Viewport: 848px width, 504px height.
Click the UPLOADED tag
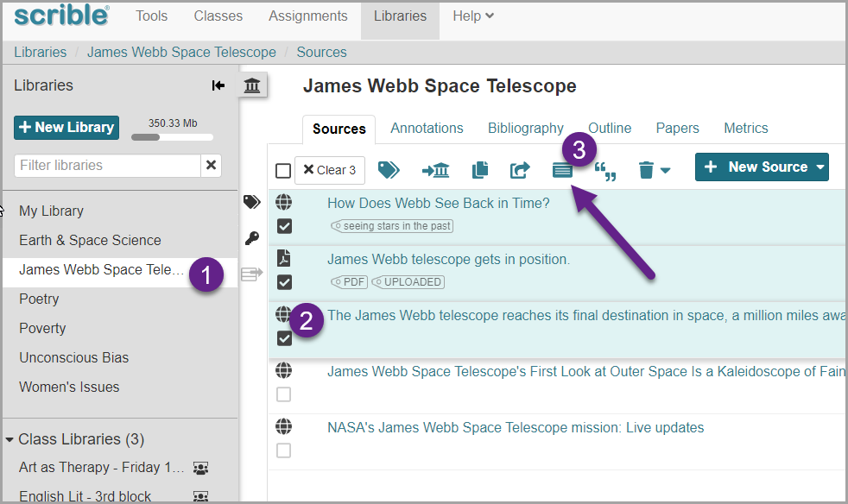pos(408,282)
